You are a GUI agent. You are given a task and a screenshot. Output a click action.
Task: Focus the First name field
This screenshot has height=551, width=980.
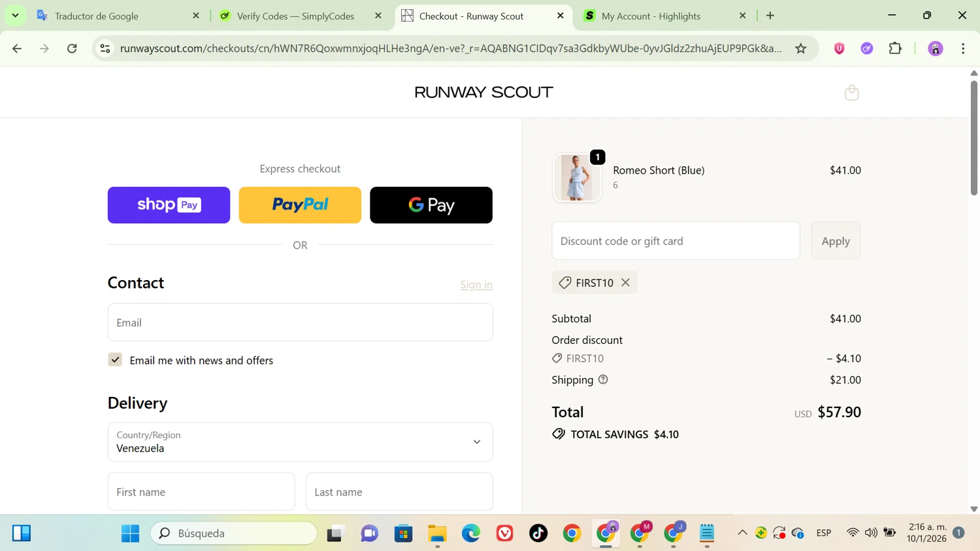click(x=201, y=492)
